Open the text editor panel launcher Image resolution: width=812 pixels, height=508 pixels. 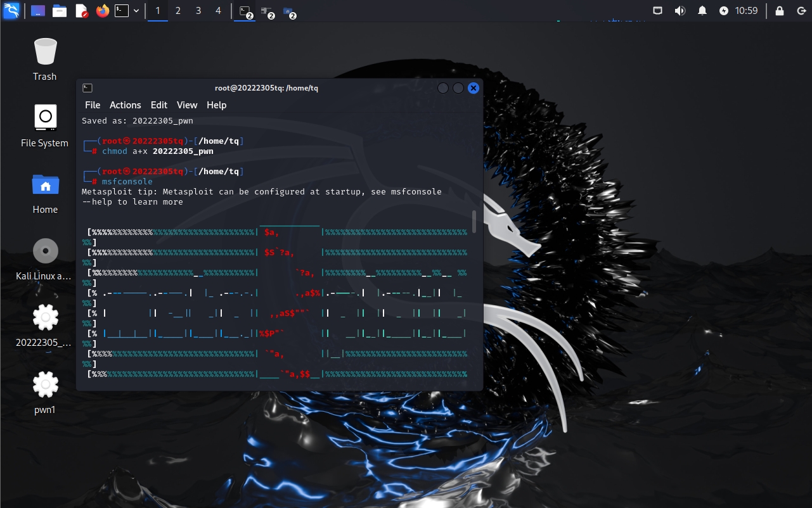click(x=81, y=11)
